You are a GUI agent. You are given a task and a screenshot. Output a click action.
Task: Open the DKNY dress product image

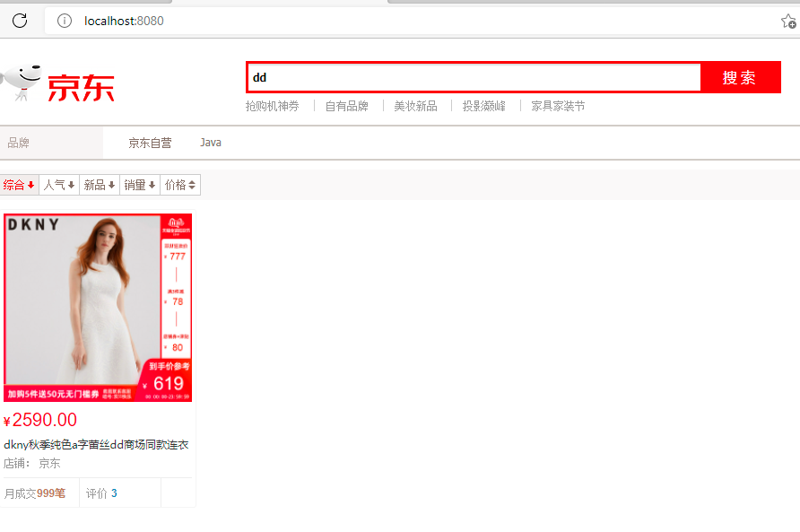click(x=98, y=308)
